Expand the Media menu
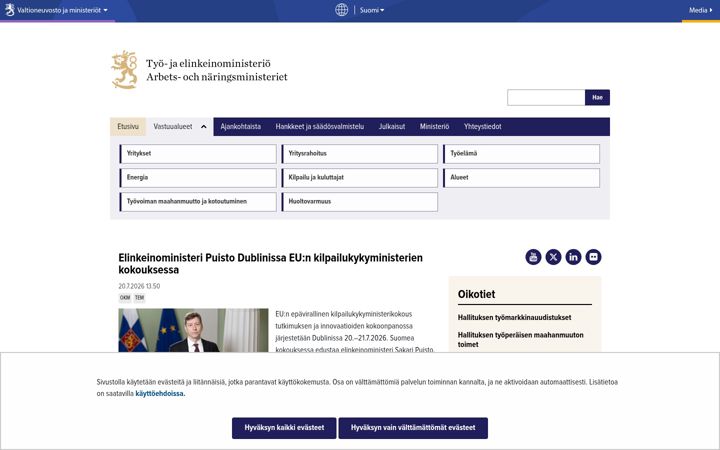This screenshot has width=720, height=450. click(701, 10)
